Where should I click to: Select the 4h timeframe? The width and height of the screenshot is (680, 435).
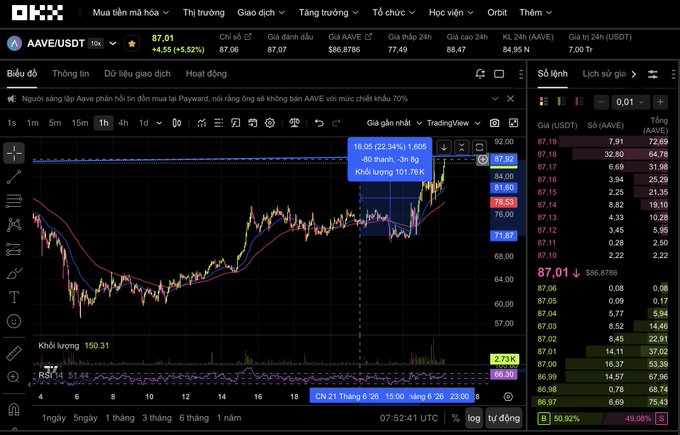click(123, 123)
